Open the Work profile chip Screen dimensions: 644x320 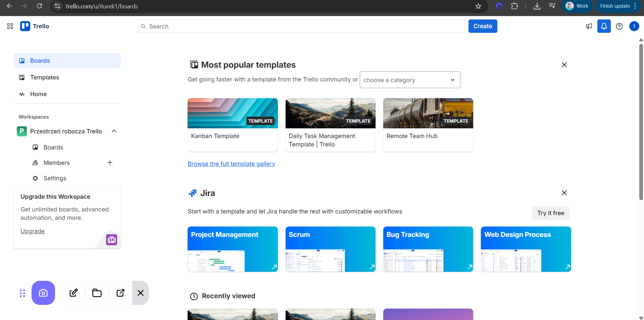click(x=577, y=6)
